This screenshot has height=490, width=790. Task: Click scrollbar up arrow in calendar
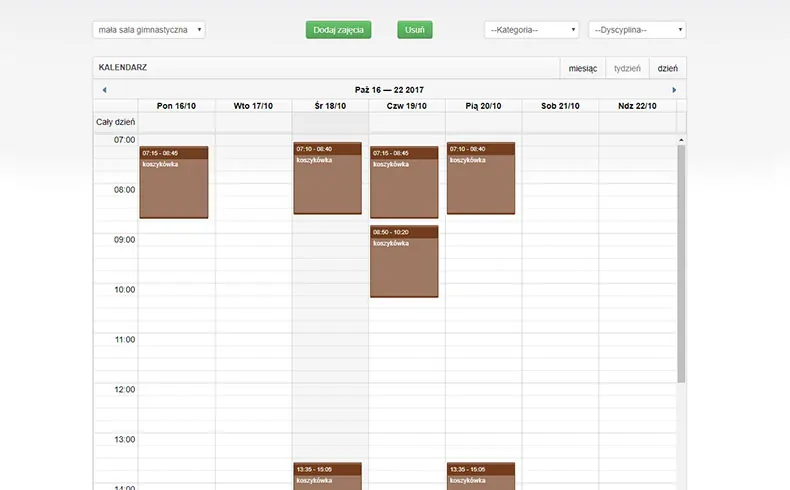[681, 139]
